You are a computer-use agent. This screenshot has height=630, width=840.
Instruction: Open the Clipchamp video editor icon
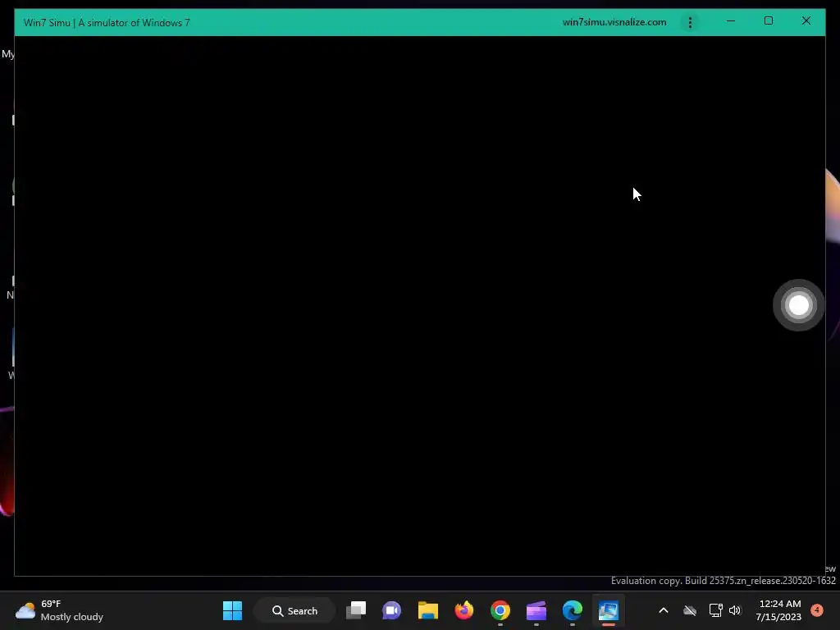coord(536,610)
